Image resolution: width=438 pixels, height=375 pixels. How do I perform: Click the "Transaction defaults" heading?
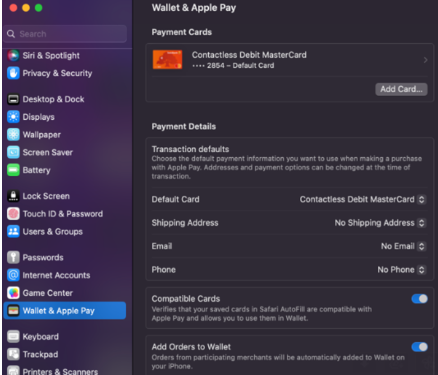pyautogui.click(x=190, y=149)
